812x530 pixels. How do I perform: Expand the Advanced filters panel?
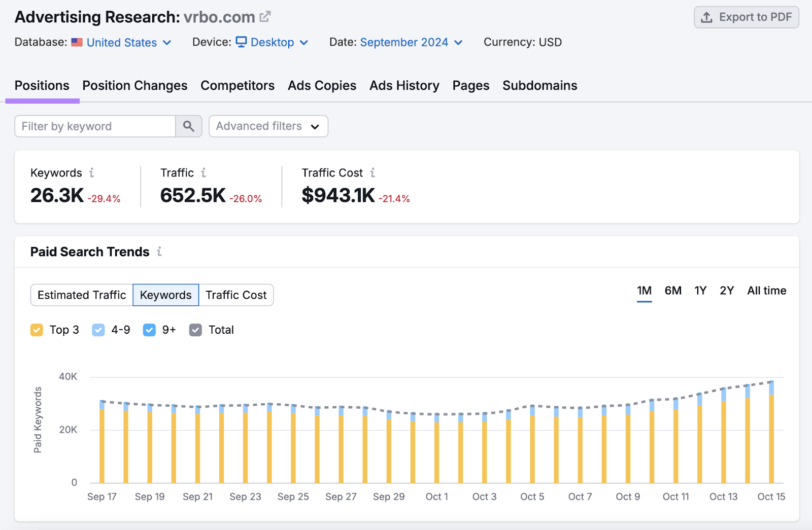point(268,126)
